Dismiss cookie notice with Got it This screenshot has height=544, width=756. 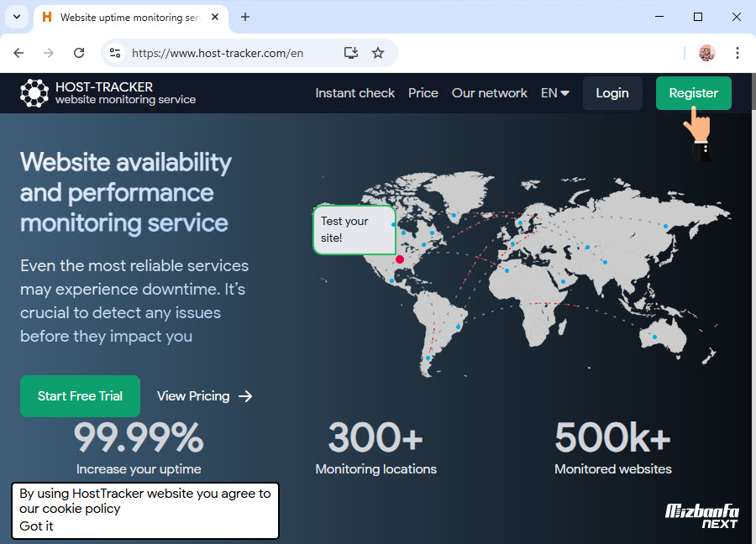click(x=36, y=526)
